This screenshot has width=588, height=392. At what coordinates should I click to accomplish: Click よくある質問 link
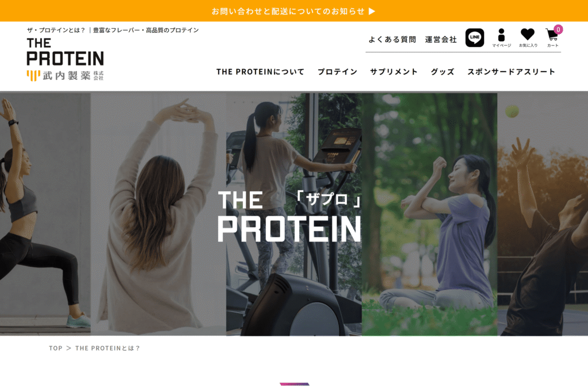click(x=392, y=40)
